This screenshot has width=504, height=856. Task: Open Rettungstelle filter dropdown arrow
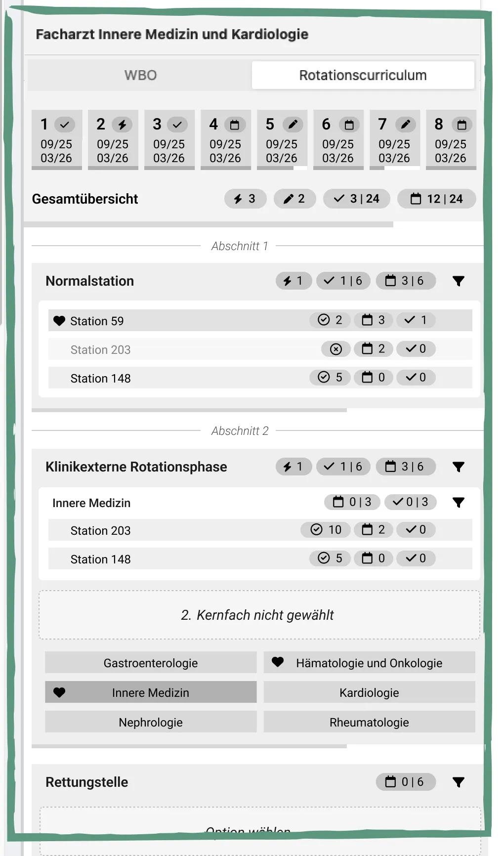(459, 782)
